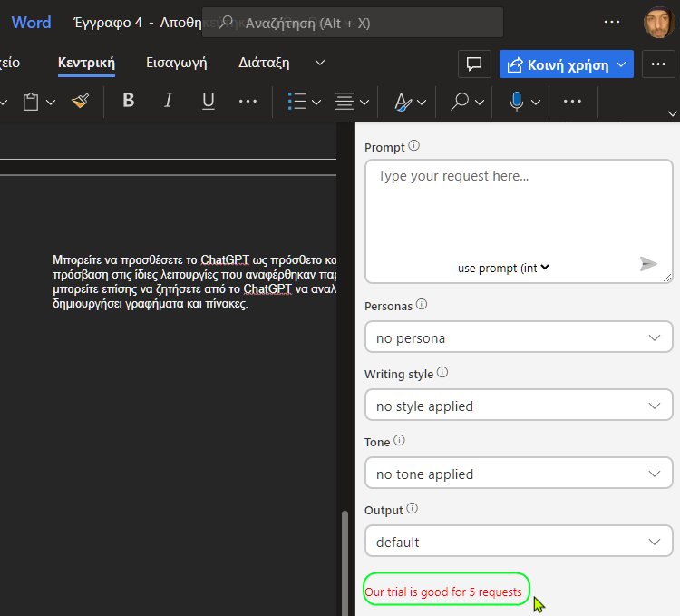Switch to the Εισαγωγή tab

(177, 63)
